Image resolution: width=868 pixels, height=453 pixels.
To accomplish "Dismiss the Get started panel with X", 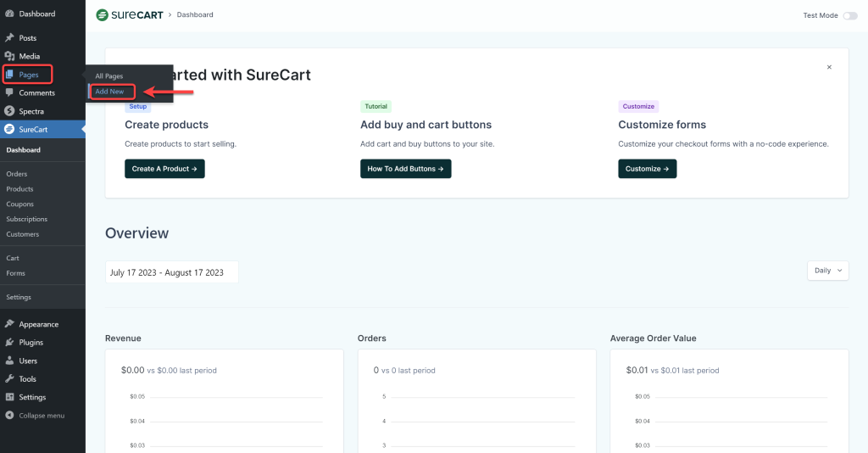I will tap(829, 67).
